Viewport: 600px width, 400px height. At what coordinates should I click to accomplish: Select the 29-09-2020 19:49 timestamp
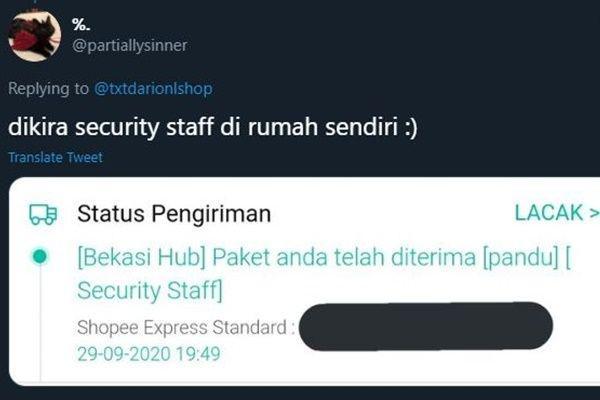[x=149, y=354]
